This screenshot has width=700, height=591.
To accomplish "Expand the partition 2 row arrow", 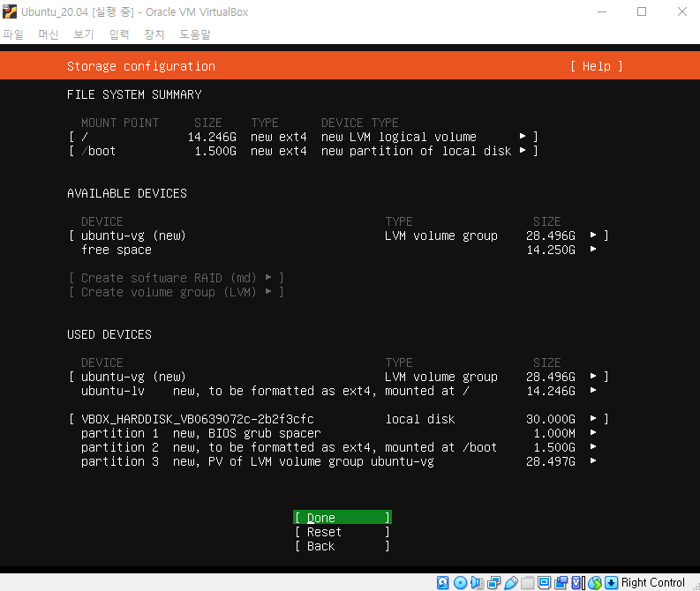I will click(593, 447).
